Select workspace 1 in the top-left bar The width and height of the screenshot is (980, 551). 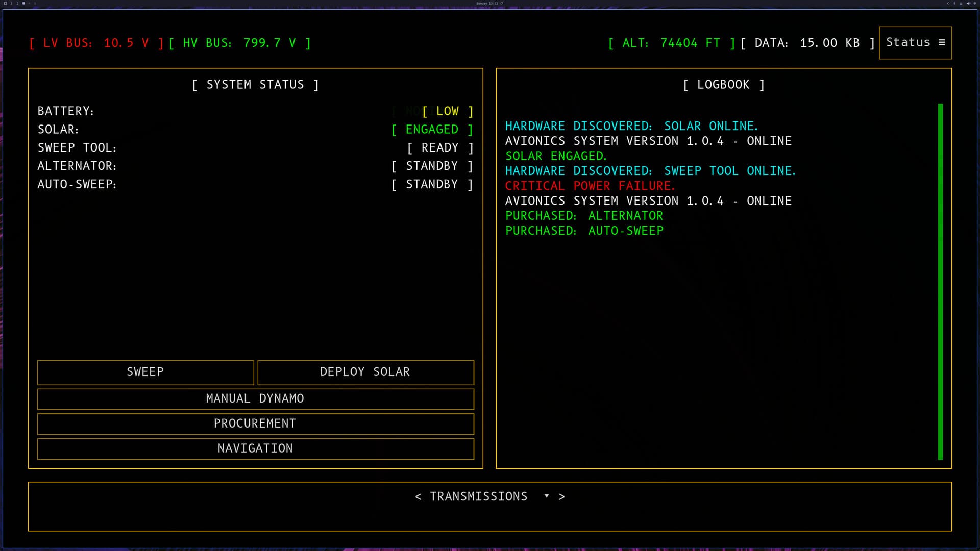[12, 3]
